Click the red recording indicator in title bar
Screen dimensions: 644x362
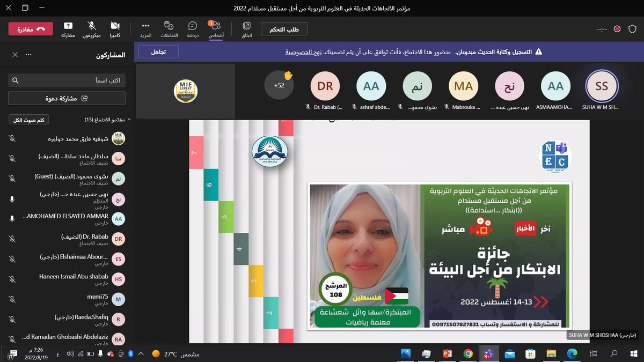click(617, 29)
